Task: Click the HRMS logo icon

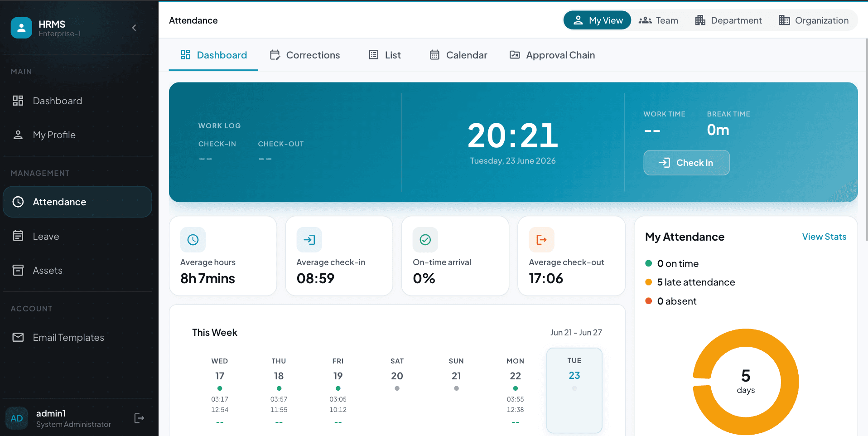Action: [x=21, y=28]
